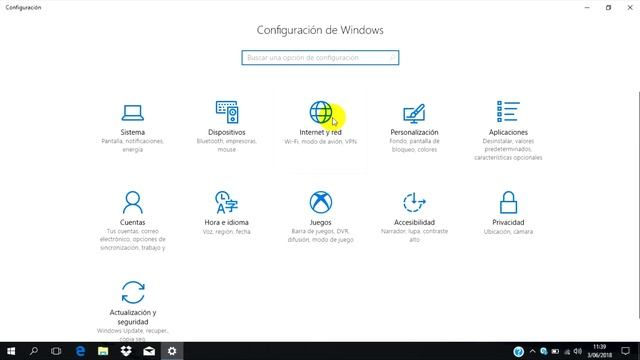
Task: Click 'Actualización y seguridad' label text
Action: pyautogui.click(x=133, y=317)
